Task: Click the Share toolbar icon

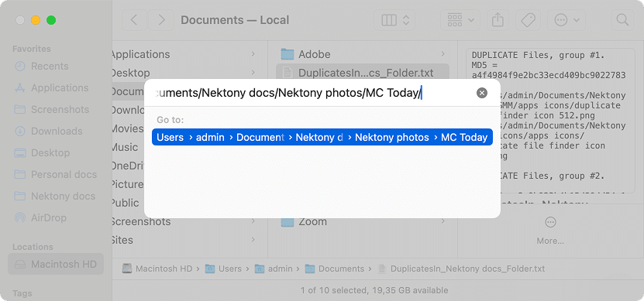Action: click(498, 20)
